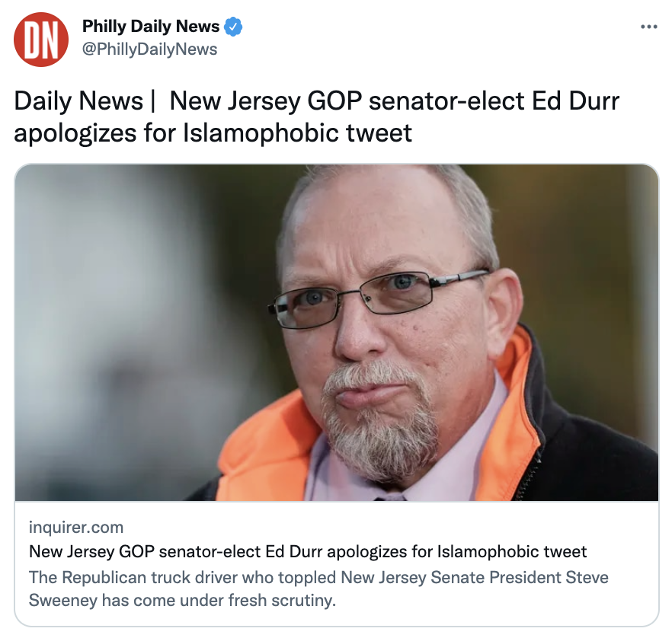Open the three-dot more options menu

click(649, 27)
